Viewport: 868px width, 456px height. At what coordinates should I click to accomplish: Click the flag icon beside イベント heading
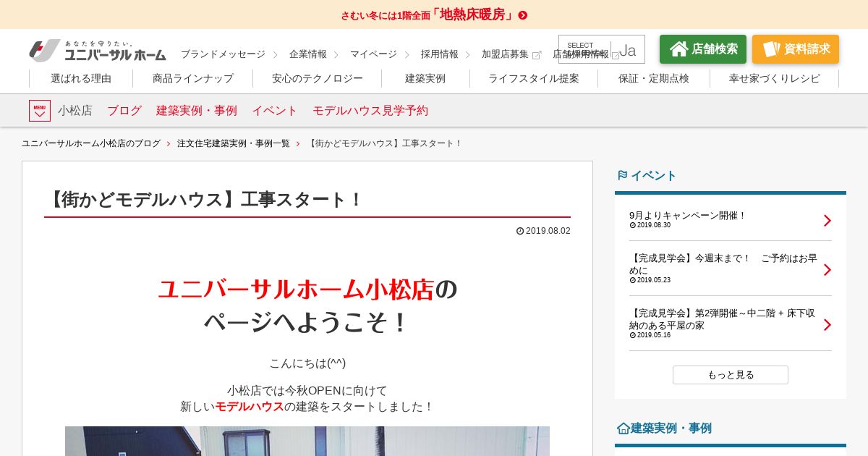point(622,175)
